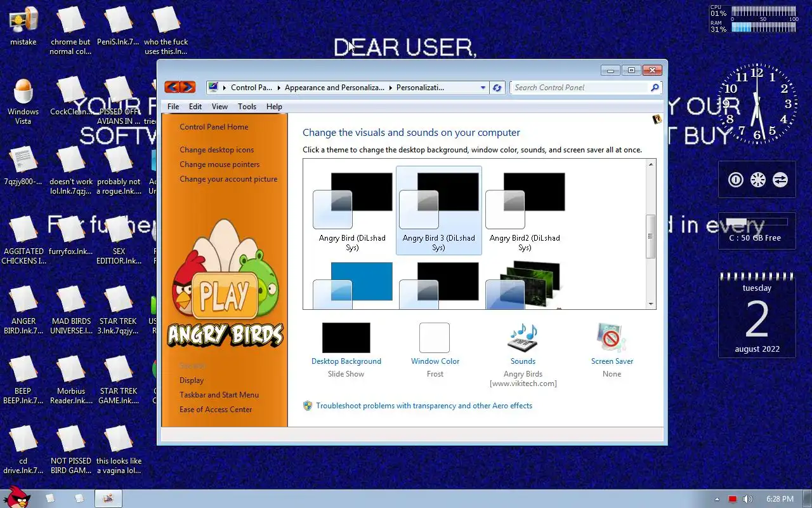The image size is (812, 508).
Task: Click the search magnifier in Control Panel
Action: pos(655,88)
